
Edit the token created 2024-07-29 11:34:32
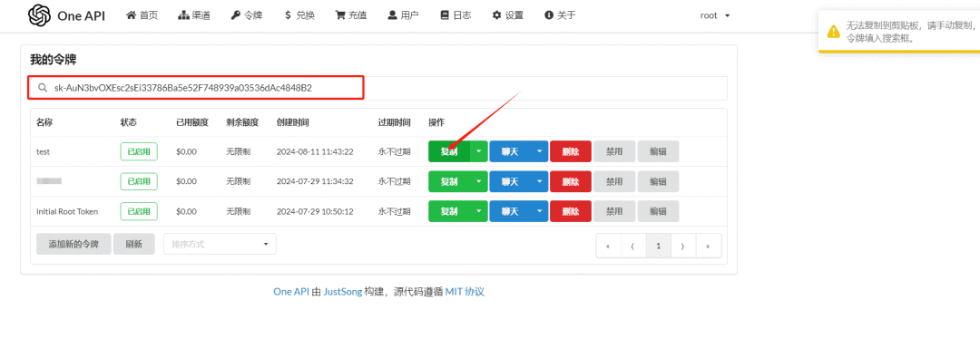tap(658, 181)
